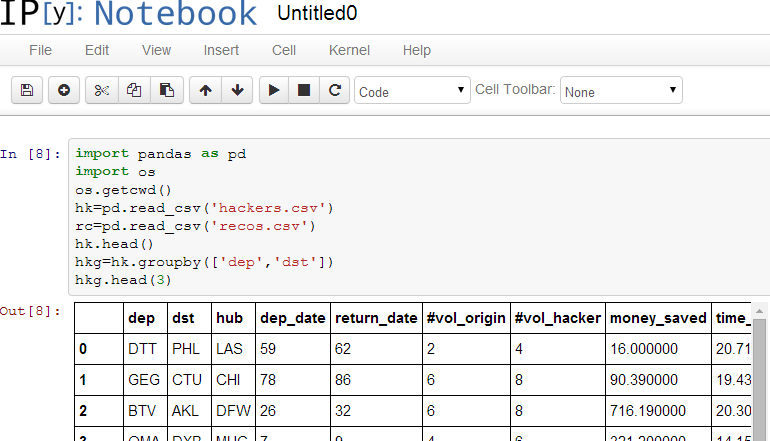Run the cell with the play icon
The width and height of the screenshot is (770, 441).
point(273,91)
